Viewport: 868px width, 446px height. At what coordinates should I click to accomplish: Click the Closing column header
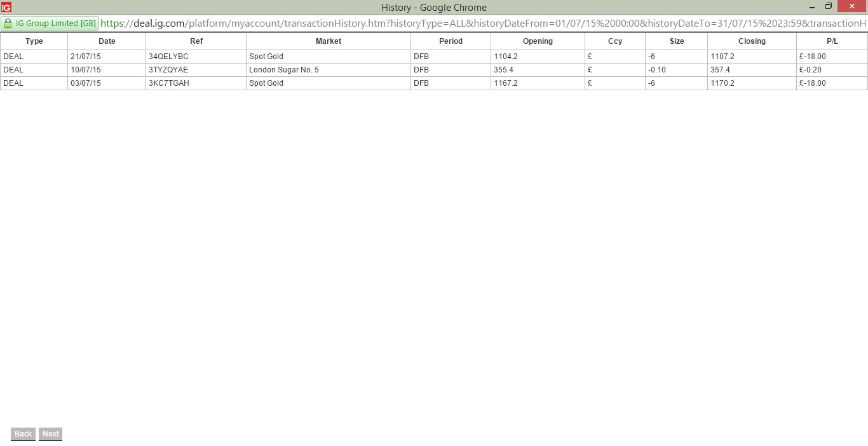pyautogui.click(x=752, y=41)
